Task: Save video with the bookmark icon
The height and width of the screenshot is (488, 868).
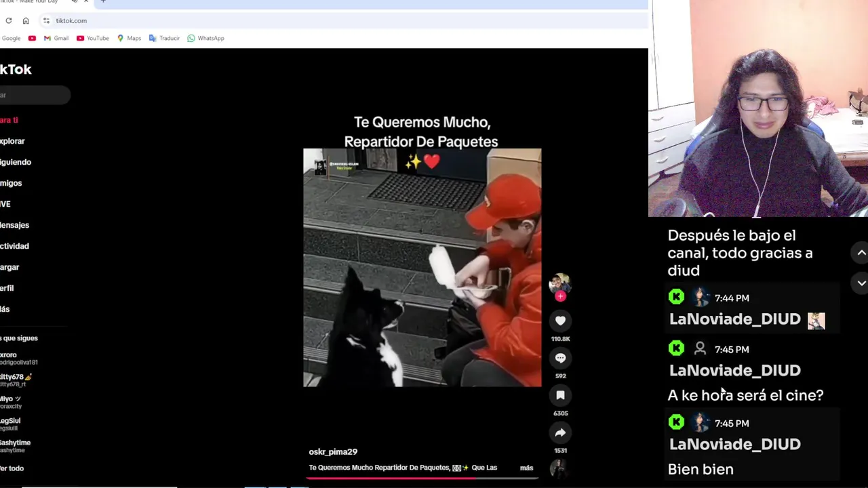Action: pos(560,395)
